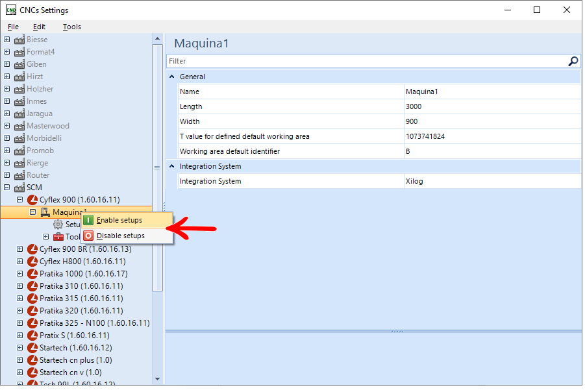Edit the Length value 3000
This screenshot has height=392, width=585.
[x=492, y=106]
